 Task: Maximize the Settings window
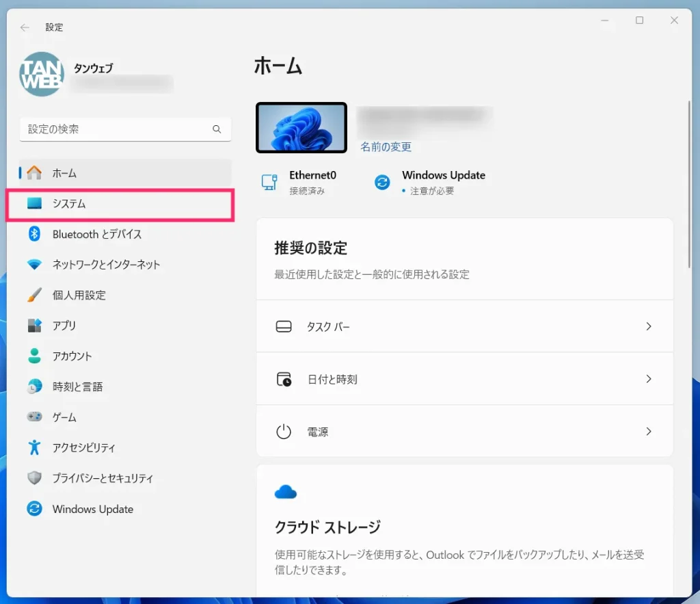640,20
